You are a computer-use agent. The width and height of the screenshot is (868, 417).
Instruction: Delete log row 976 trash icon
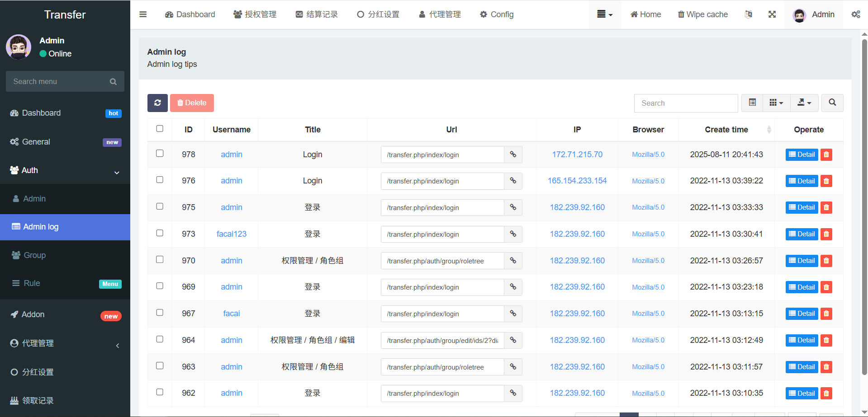pos(826,181)
